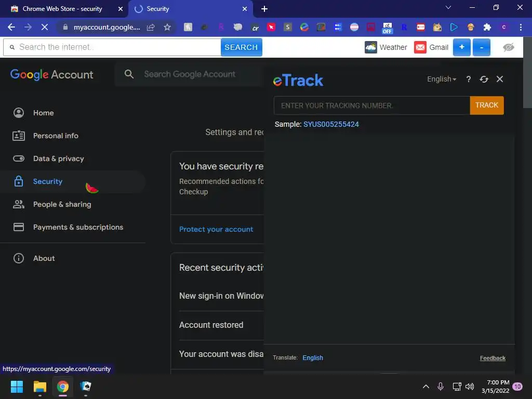532x399 pixels.
Task: Go back to the previous page
Action: click(x=11, y=27)
